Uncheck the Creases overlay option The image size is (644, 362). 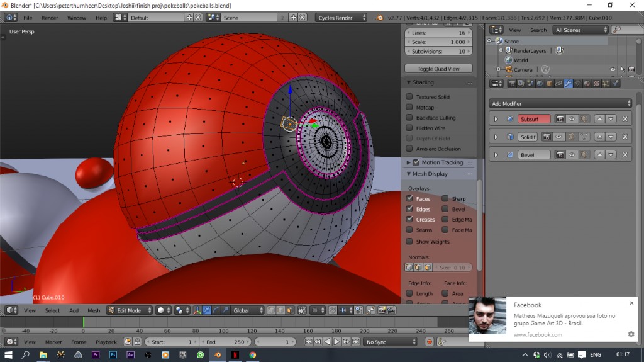[409, 220]
